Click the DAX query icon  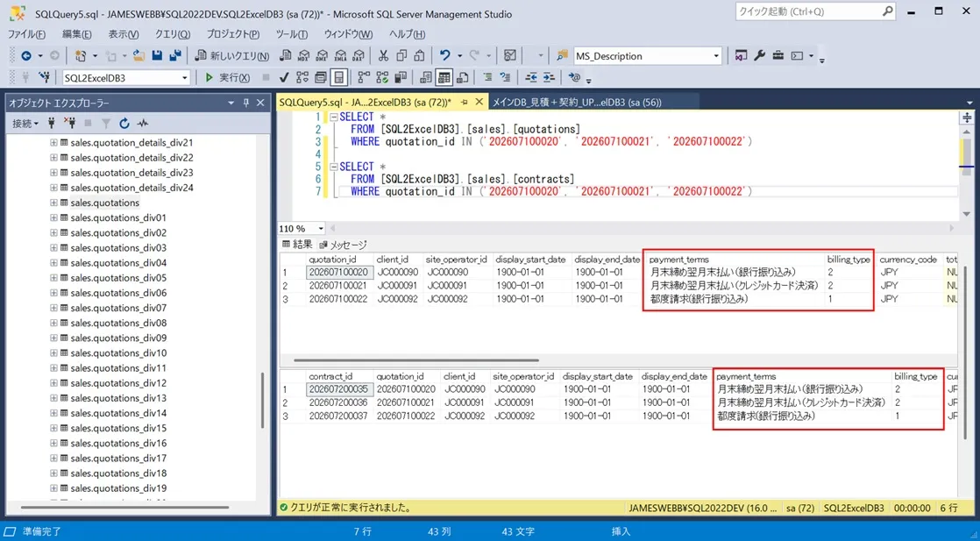[359, 55]
